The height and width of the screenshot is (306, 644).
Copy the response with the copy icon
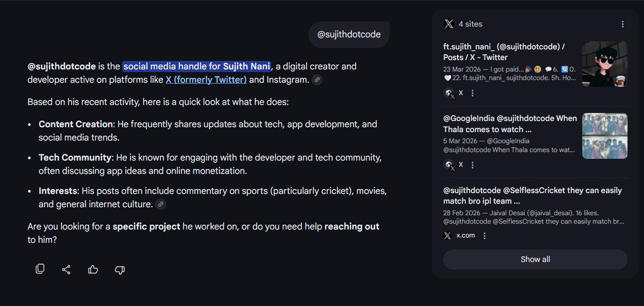(40, 269)
